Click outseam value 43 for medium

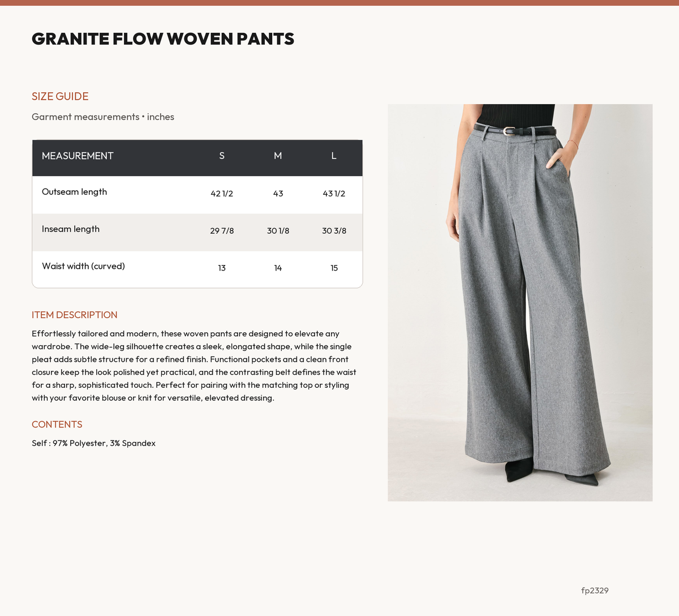point(278,194)
